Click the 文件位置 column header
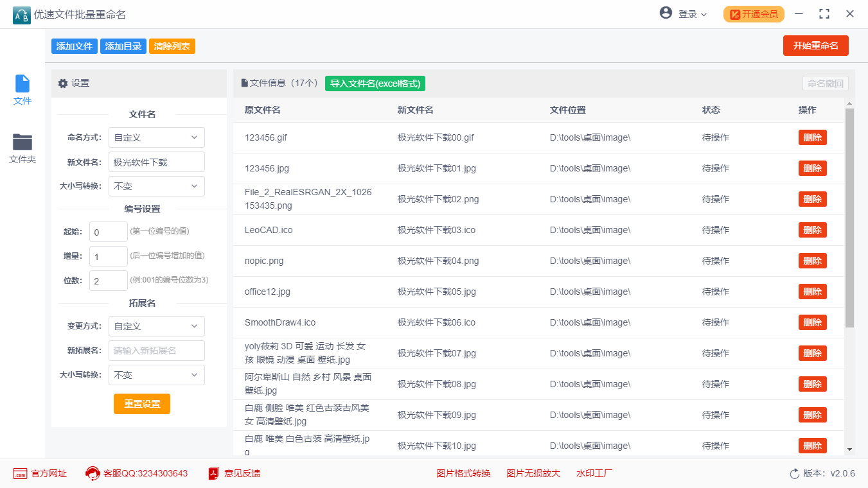The width and height of the screenshot is (868, 488). coord(568,110)
